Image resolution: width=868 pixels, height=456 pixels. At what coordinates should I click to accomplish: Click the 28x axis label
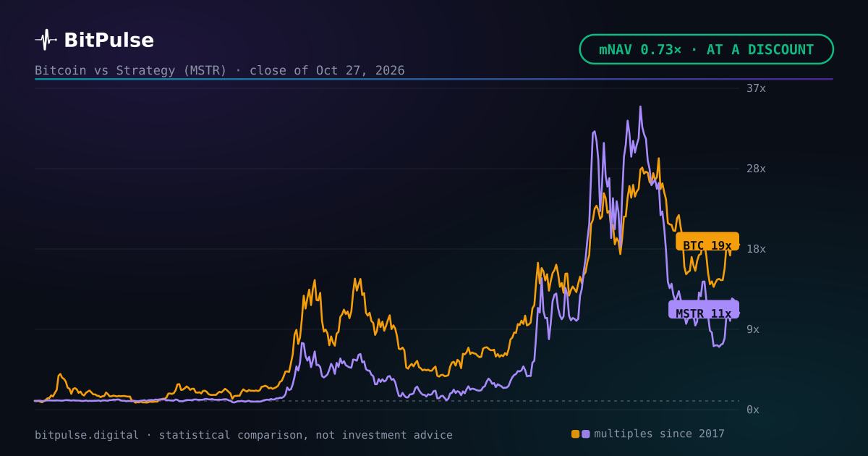click(x=756, y=169)
